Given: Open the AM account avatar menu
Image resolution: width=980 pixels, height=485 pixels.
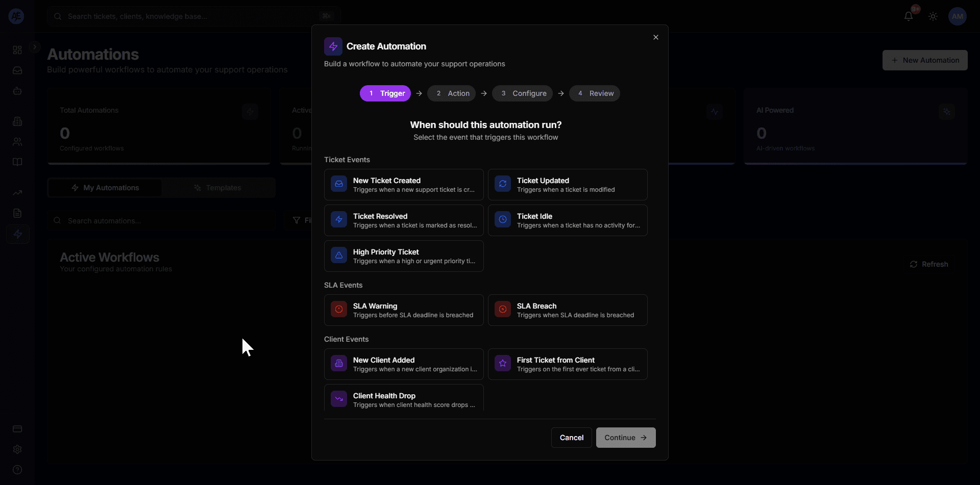Looking at the screenshot, I should coord(958,16).
